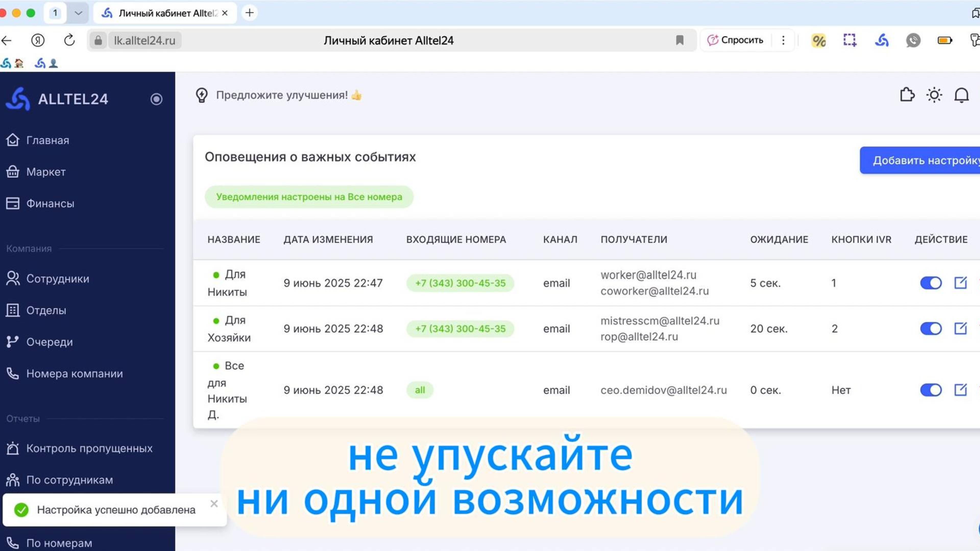Image resolution: width=980 pixels, height=551 pixels.
Task: Click ПОЛУЧАТЕЛИ column header
Action: coord(634,240)
